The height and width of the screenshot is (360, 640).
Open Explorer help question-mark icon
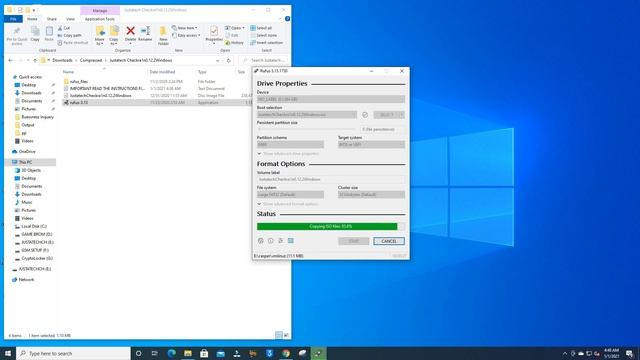[287, 19]
